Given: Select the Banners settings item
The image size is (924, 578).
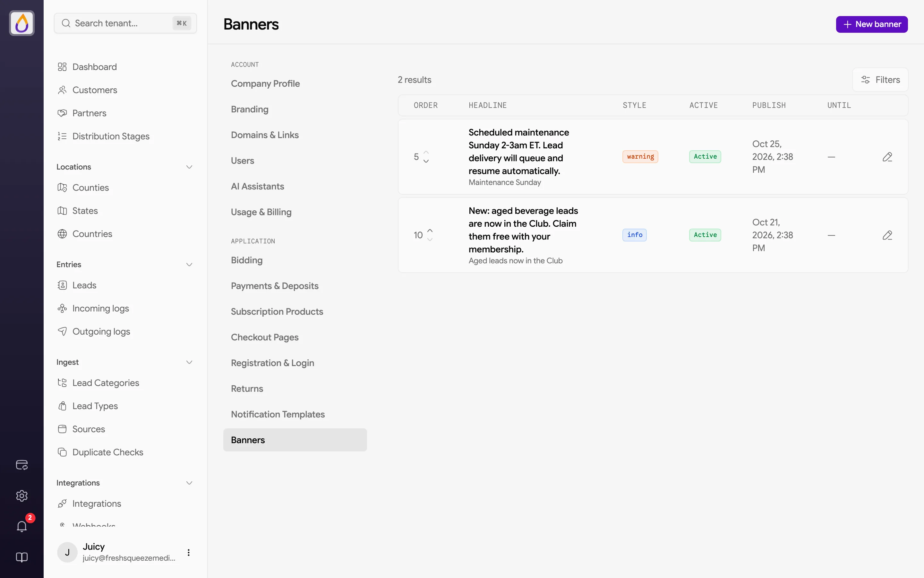Looking at the screenshot, I should [295, 440].
